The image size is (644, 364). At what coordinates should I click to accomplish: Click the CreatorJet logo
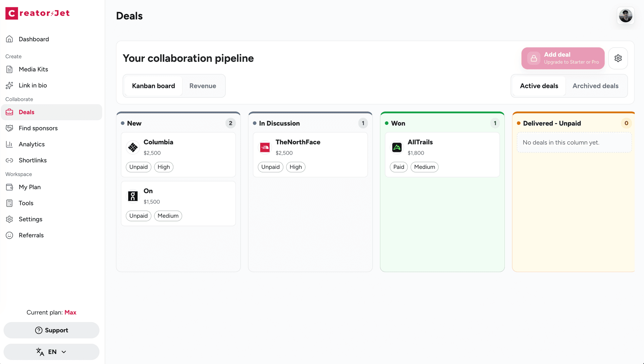coord(38,13)
